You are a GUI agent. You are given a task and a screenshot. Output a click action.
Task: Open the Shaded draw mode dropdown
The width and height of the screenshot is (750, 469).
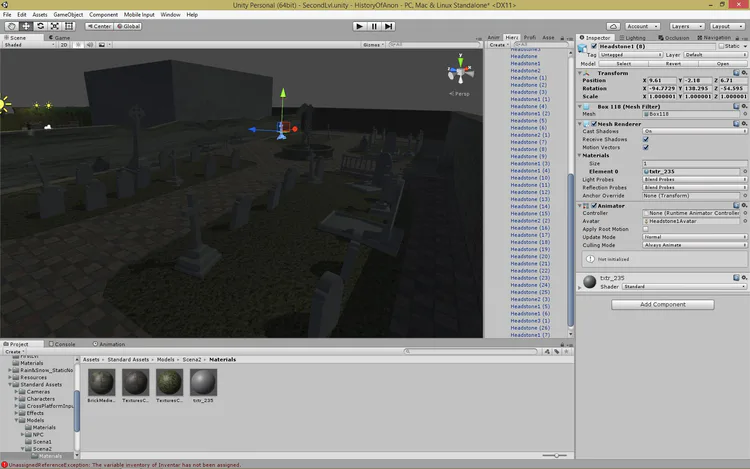pos(29,44)
